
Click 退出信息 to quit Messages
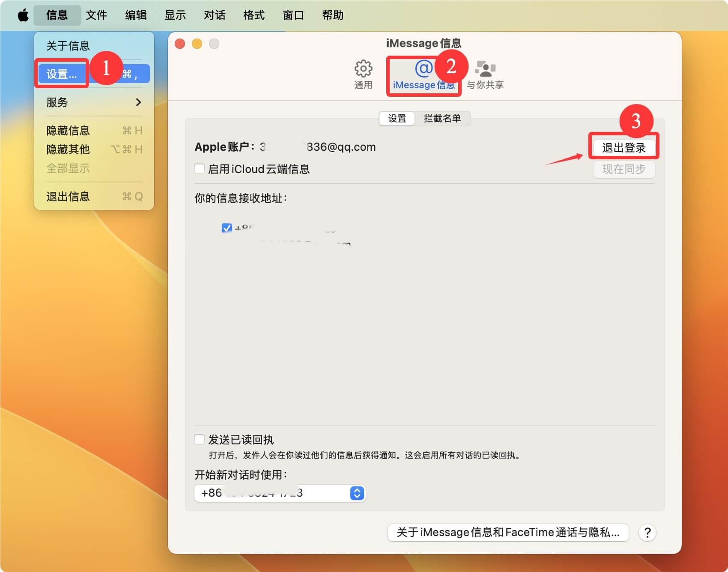(67, 197)
